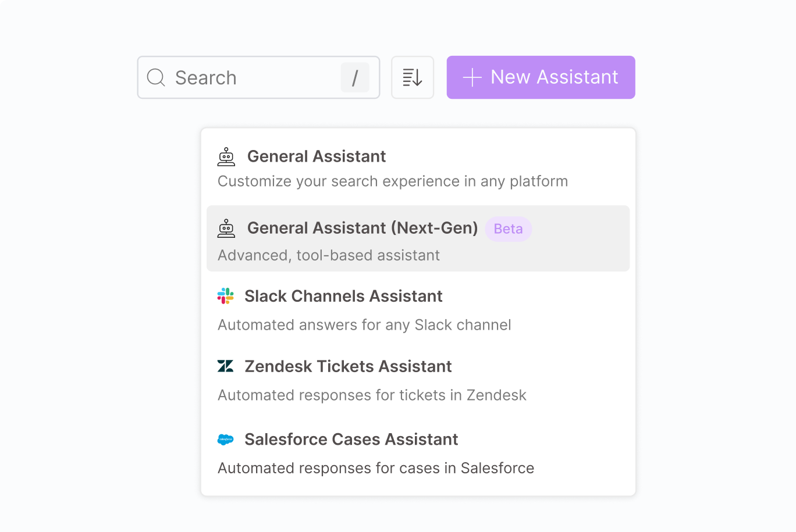Click the plus icon on New Assistant

coord(472,77)
